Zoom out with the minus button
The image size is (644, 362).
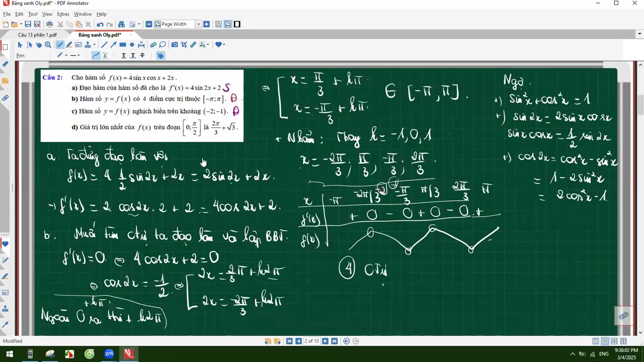149,24
